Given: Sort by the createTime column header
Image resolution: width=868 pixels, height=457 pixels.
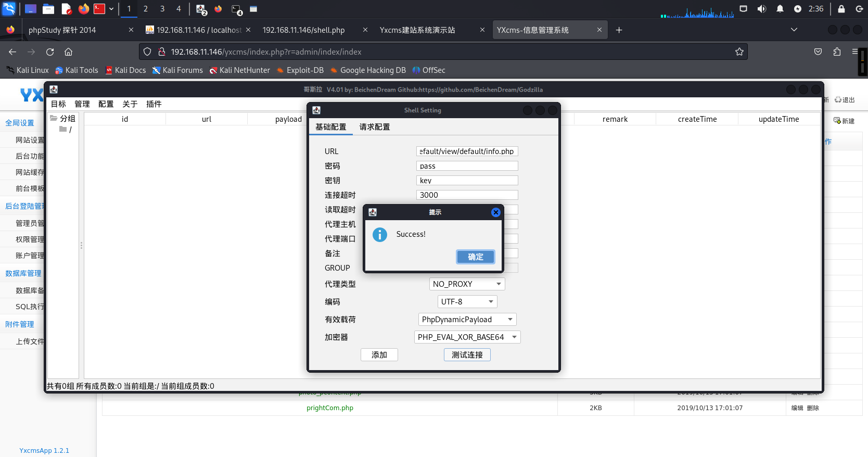Looking at the screenshot, I should point(697,119).
